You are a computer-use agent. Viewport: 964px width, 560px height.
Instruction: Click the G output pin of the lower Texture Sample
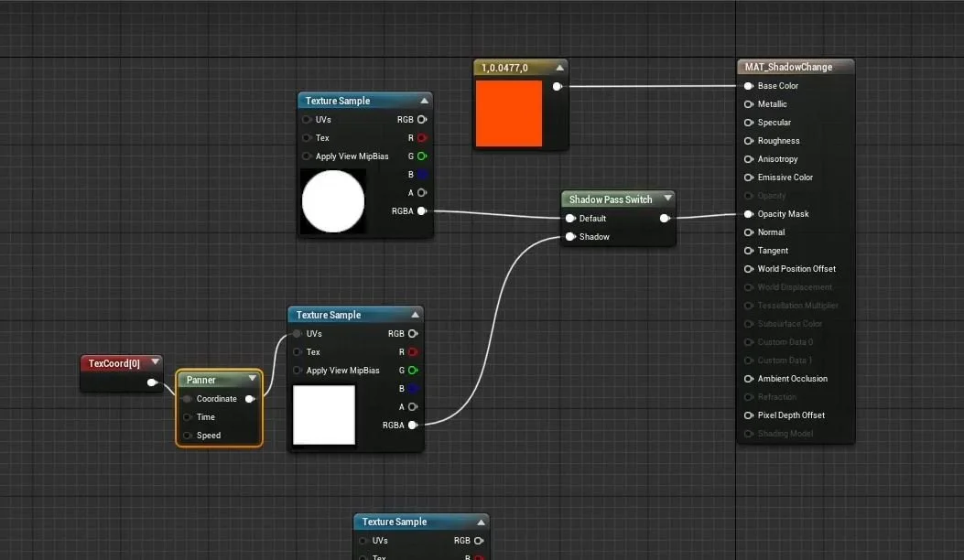411,370
